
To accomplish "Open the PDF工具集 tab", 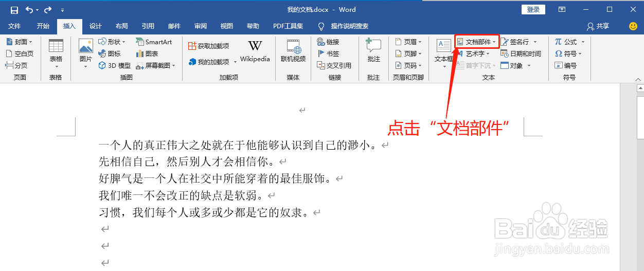I will (x=288, y=26).
